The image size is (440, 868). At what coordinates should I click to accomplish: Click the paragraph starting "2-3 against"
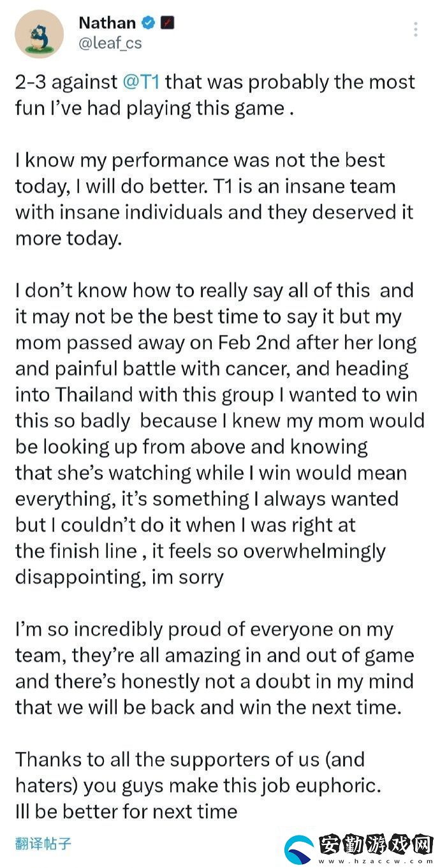[215, 94]
